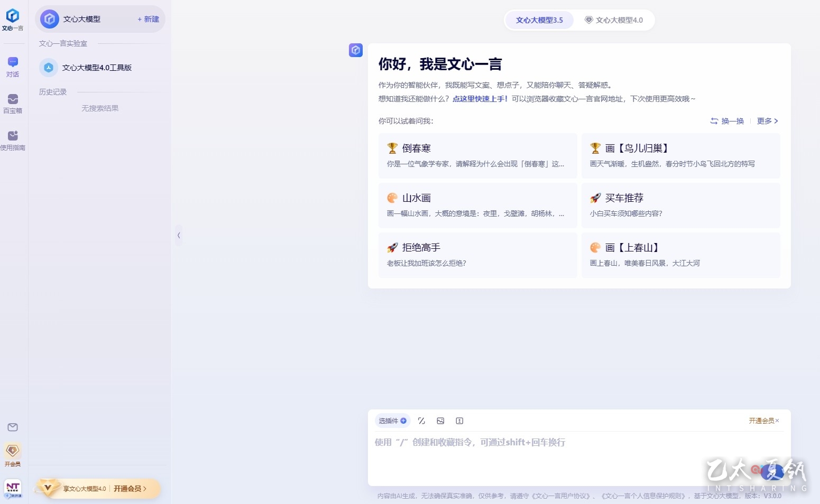This screenshot has height=504, width=820.
Task: Click the assistant avatar beside the greeting
Action: pyautogui.click(x=356, y=50)
